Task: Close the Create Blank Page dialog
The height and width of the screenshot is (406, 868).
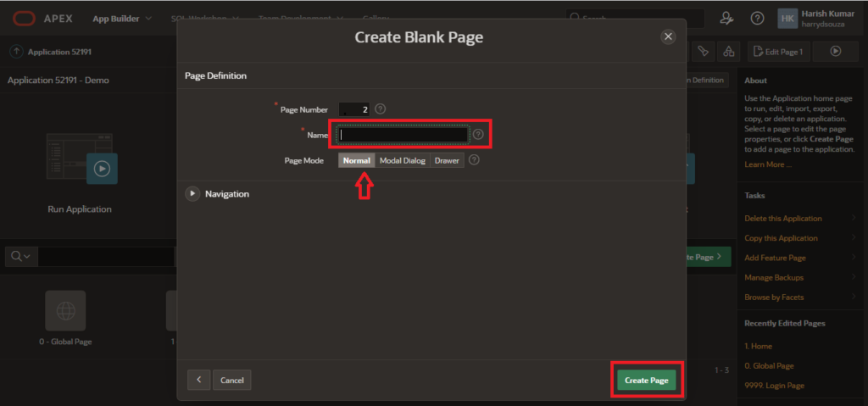Action: tap(668, 36)
